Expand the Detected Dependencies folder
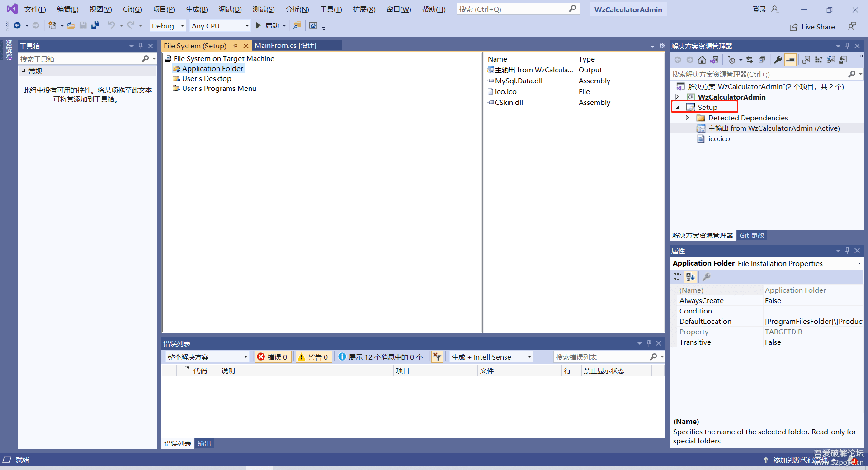 click(687, 118)
